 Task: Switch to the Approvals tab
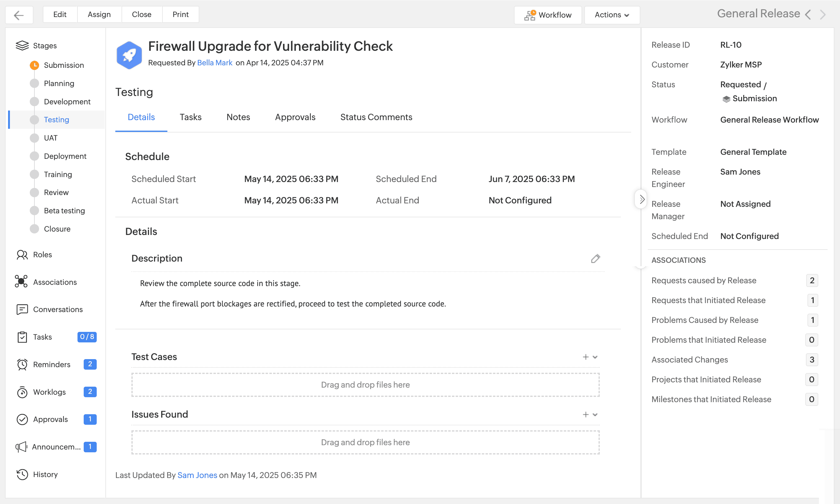[x=295, y=117]
